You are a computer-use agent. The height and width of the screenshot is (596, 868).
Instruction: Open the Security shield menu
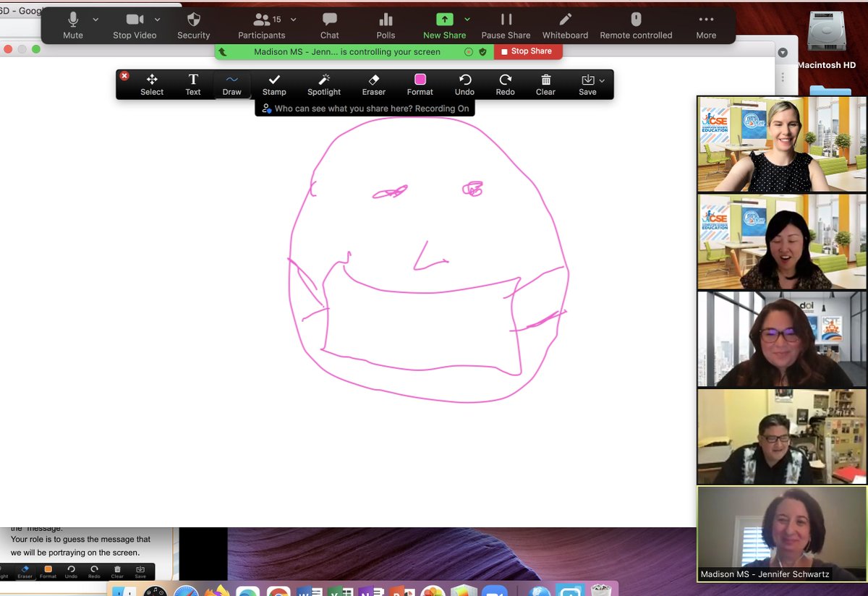click(194, 25)
